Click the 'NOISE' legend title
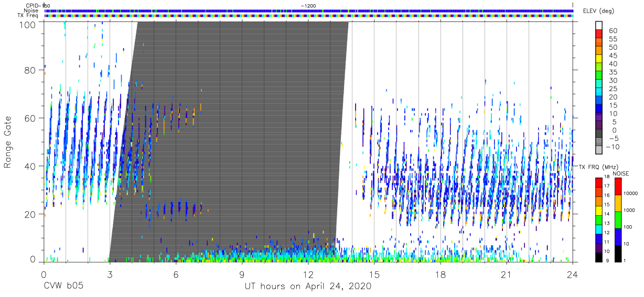Viewport: 644px width, 297px height. 621,173
